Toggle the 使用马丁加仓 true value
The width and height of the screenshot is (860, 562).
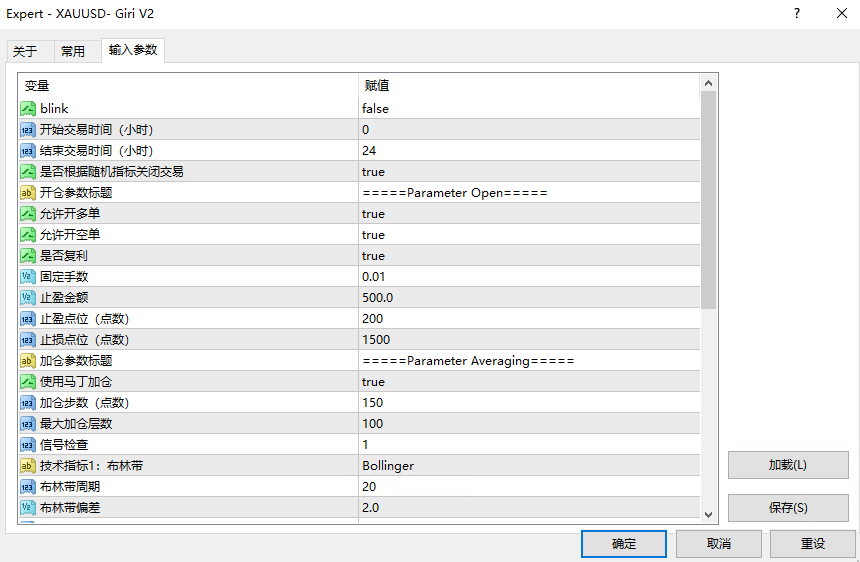373,381
